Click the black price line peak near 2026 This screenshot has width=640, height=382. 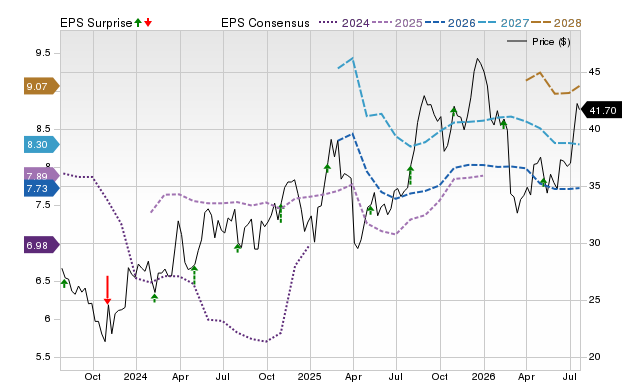tap(477, 59)
